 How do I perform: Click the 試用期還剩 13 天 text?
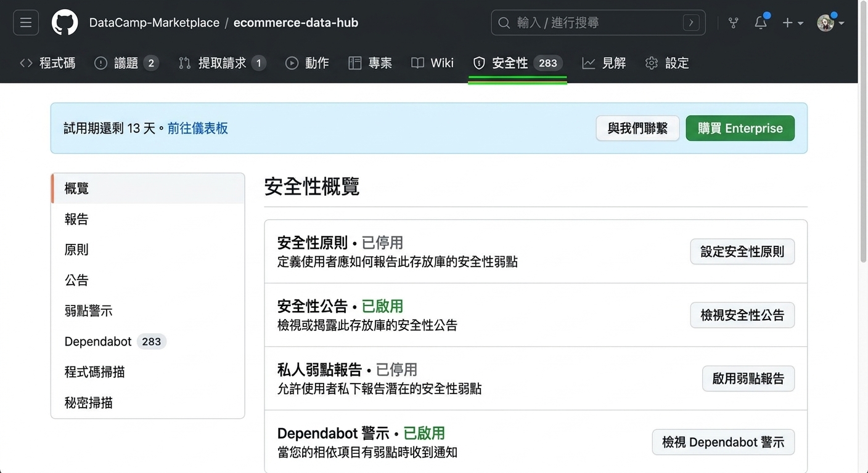tap(110, 128)
